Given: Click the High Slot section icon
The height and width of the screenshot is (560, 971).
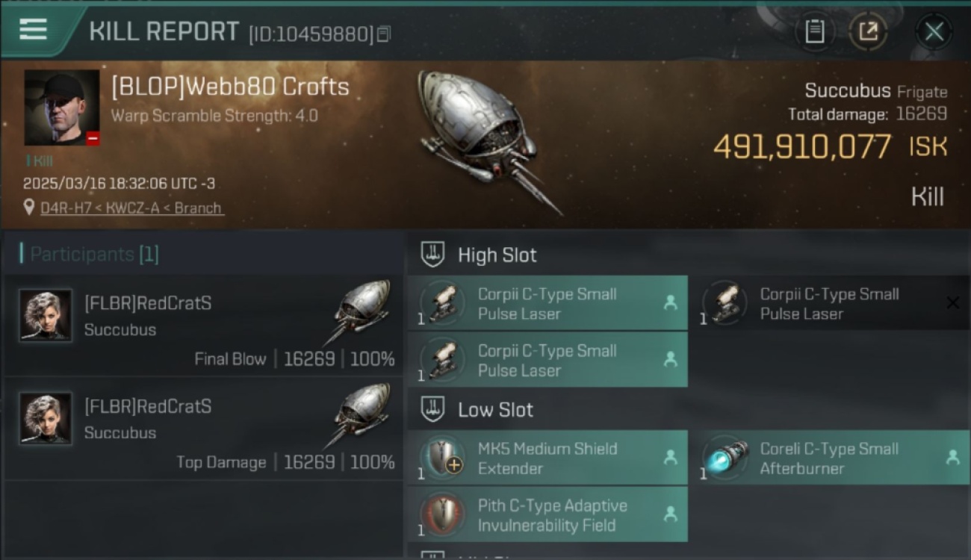Looking at the screenshot, I should coord(433,255).
